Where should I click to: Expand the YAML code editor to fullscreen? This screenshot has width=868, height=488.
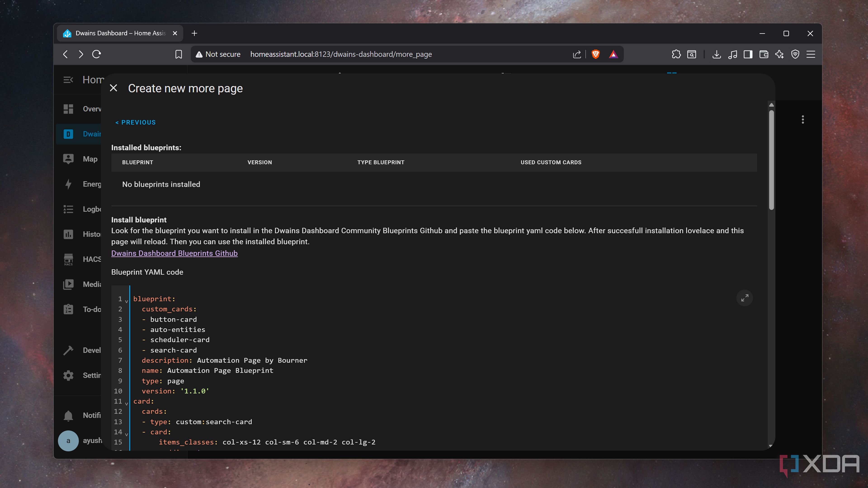click(745, 298)
